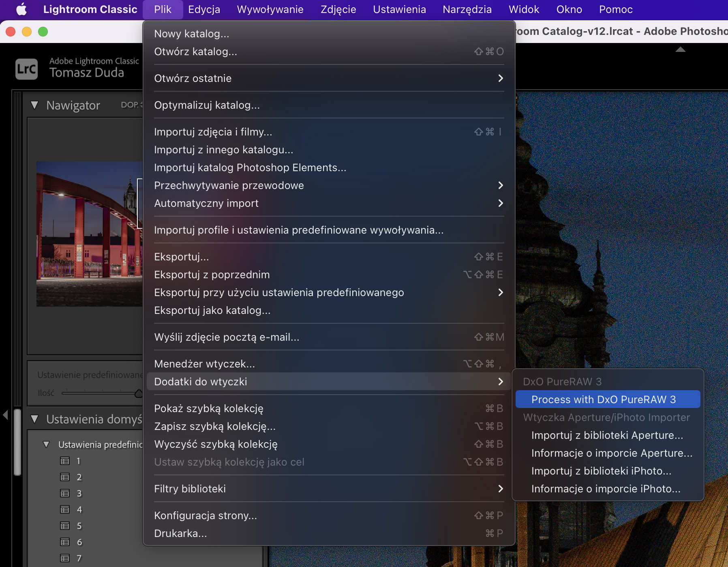Open Dodatki do wtyczki submenu
The image size is (728, 567).
tap(329, 382)
